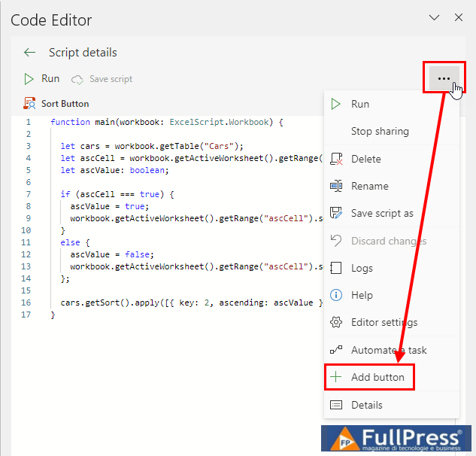Click the Discard changes undo icon
Screen dimensions: 476x456
point(336,241)
